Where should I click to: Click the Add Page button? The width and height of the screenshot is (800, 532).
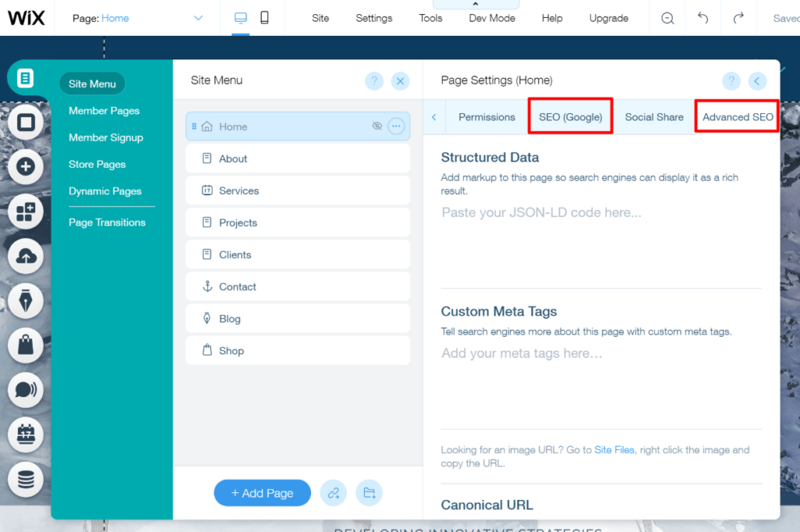click(x=262, y=493)
